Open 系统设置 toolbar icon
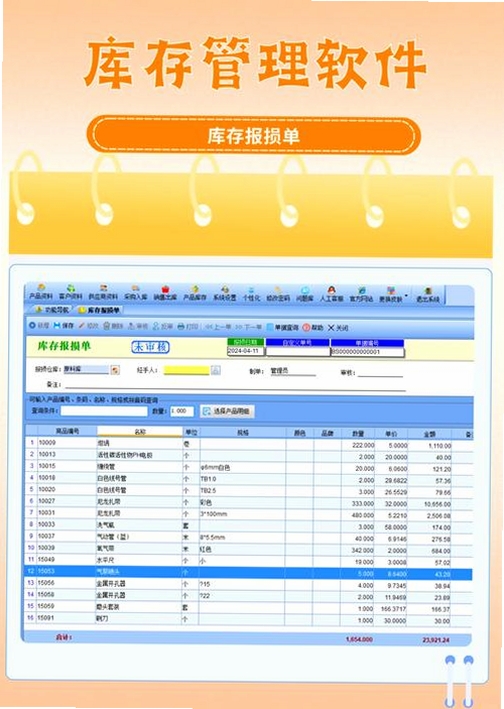The height and width of the screenshot is (709, 504). coord(225,293)
